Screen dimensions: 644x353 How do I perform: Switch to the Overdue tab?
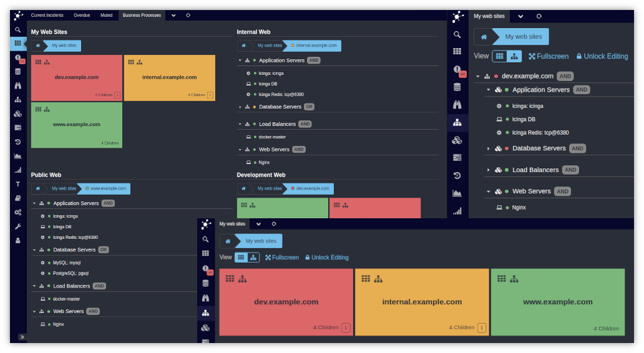pyautogui.click(x=82, y=15)
